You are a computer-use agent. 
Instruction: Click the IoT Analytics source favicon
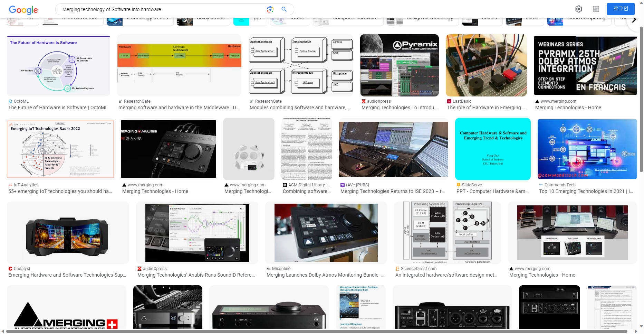click(10, 185)
